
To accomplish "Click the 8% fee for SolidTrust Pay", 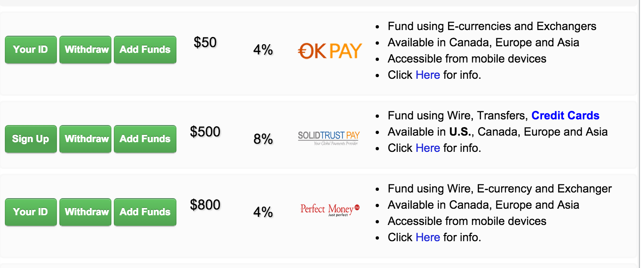I will click(x=263, y=139).
